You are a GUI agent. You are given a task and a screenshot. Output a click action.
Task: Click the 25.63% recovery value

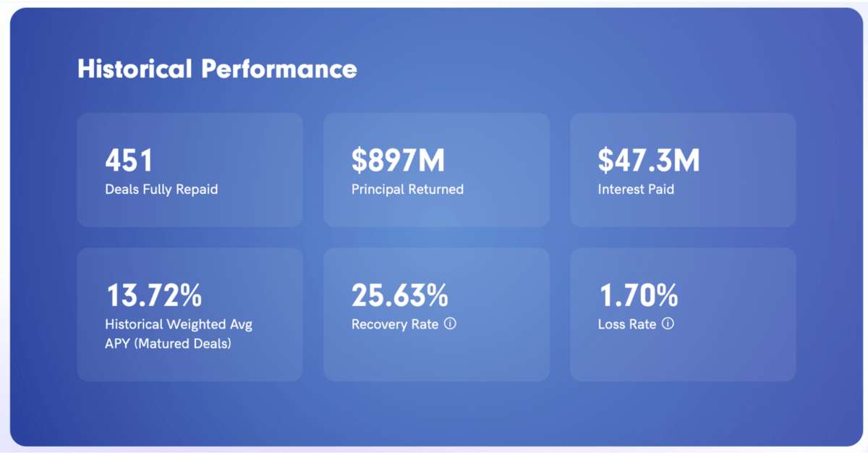click(400, 295)
